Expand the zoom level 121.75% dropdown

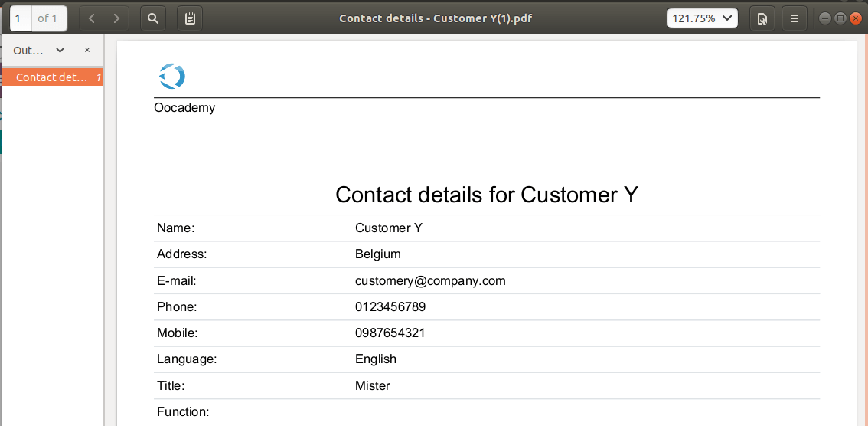pyautogui.click(x=703, y=18)
